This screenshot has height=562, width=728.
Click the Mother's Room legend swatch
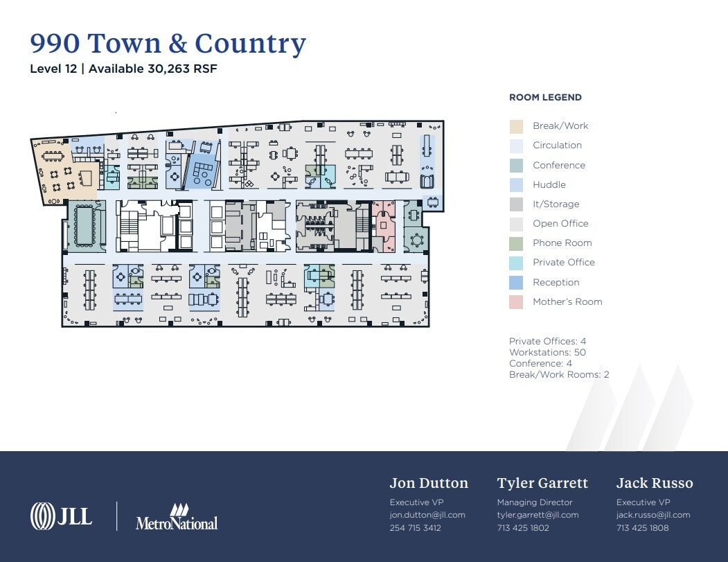click(515, 301)
